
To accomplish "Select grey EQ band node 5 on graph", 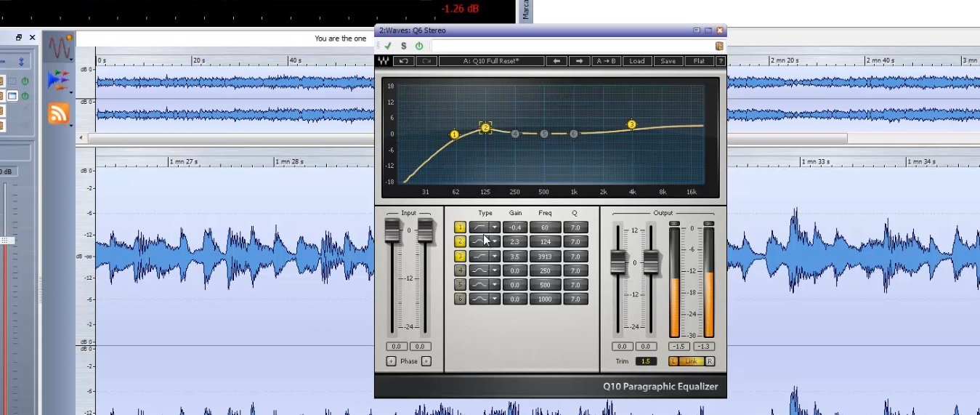I will click(x=544, y=134).
